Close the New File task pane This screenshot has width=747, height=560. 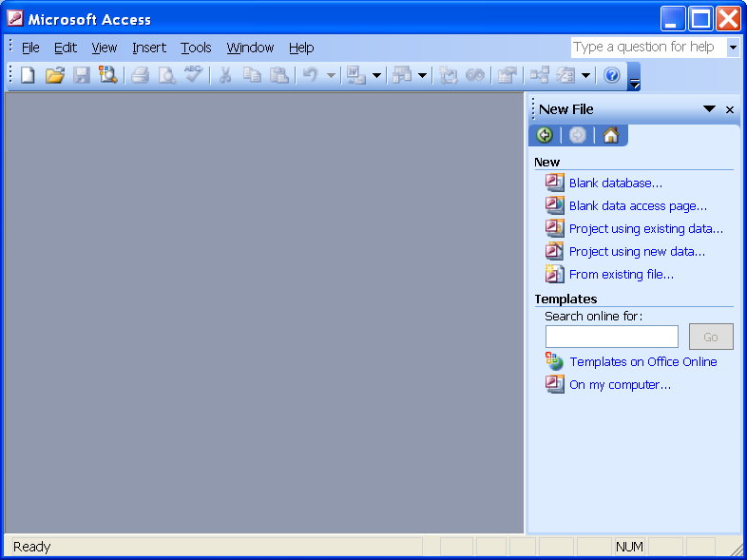pos(729,109)
